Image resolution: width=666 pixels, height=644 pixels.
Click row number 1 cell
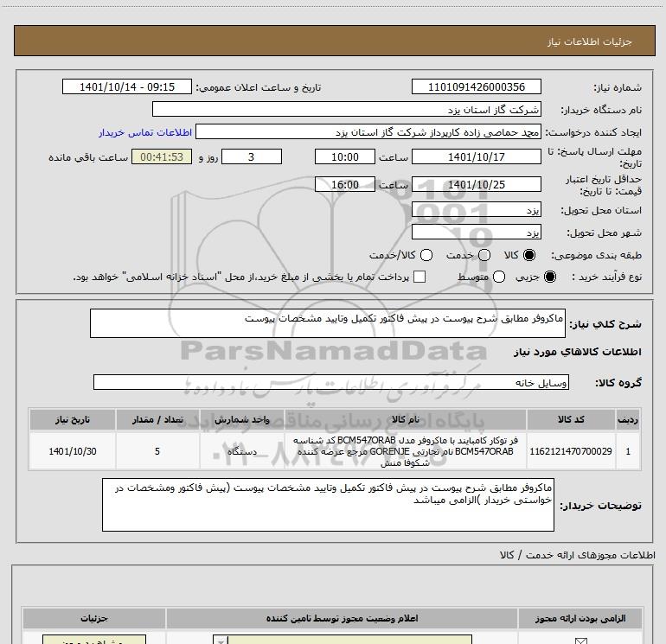(x=628, y=451)
